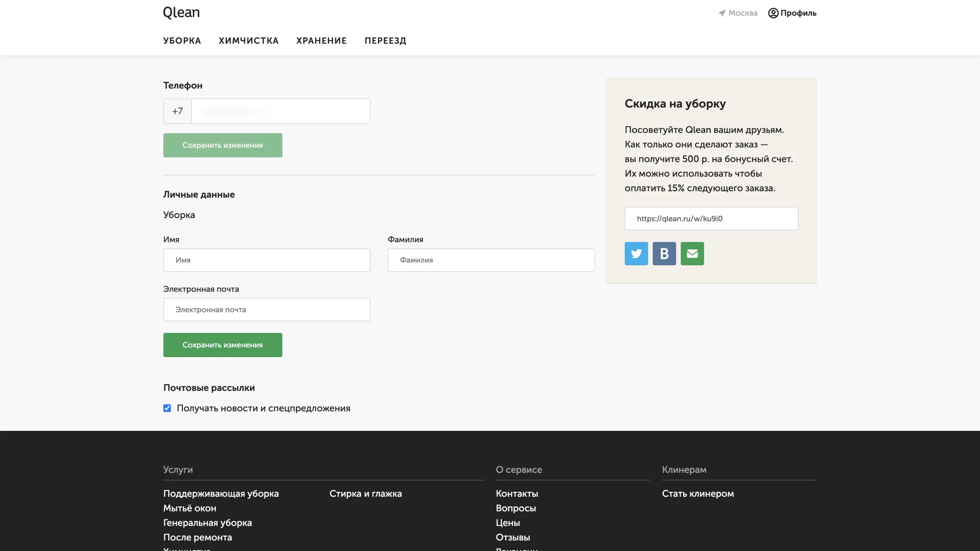Click the Qlean logo
The height and width of the screenshot is (551, 980).
pos(181,13)
